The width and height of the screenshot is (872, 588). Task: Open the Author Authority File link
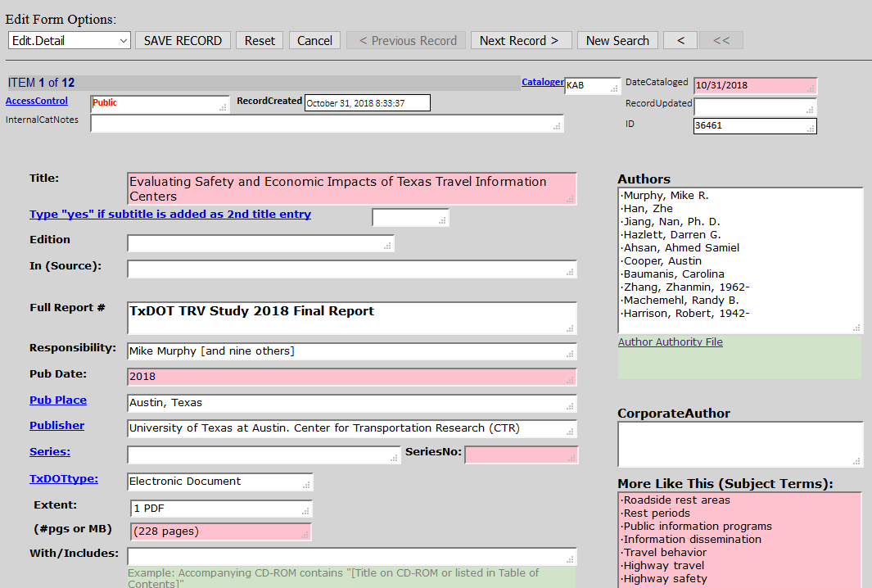pyautogui.click(x=670, y=342)
